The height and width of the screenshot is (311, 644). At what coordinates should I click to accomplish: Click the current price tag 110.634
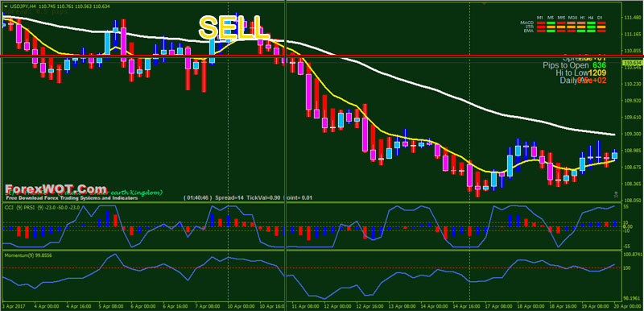[633, 63]
